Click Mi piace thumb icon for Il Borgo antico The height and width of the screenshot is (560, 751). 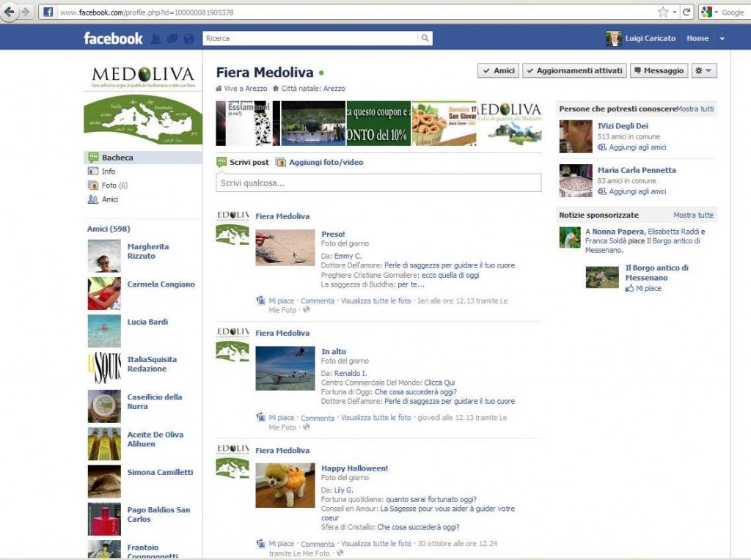pos(629,288)
